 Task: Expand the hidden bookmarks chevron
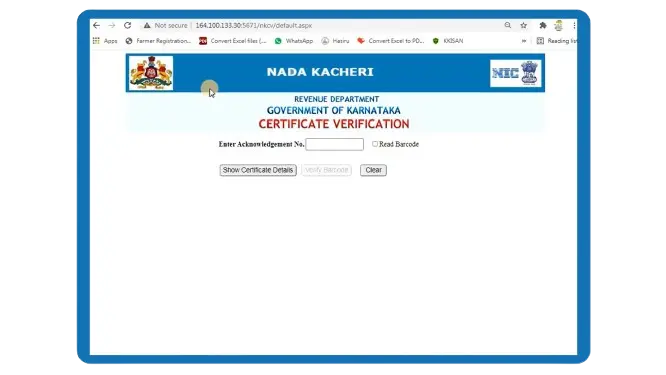tap(524, 41)
